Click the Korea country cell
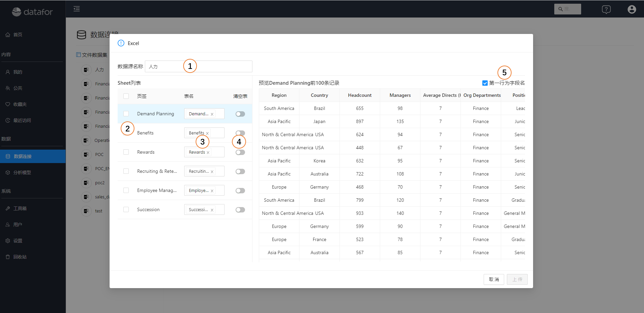The height and width of the screenshot is (313, 644). coord(319,161)
